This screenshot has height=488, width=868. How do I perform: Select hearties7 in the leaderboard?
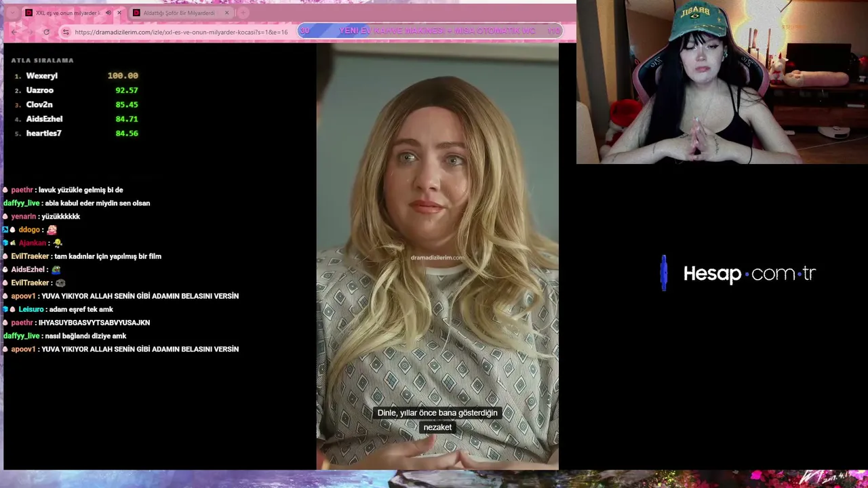(44, 134)
